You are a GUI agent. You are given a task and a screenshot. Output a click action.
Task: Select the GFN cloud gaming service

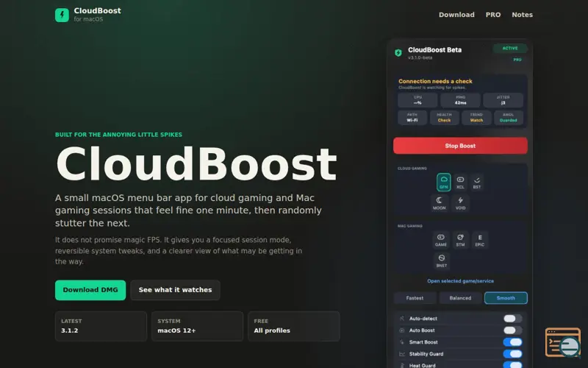pos(444,182)
